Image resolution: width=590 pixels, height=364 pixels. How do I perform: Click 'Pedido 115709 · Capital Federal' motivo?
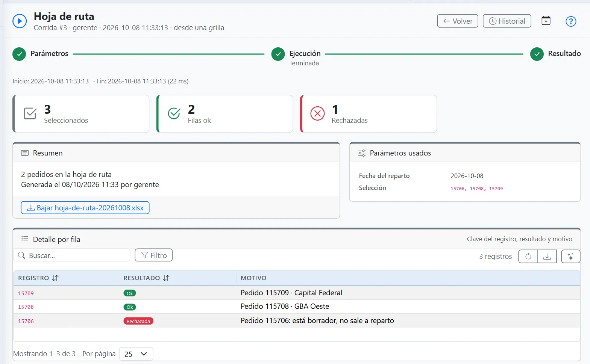pyautogui.click(x=291, y=293)
